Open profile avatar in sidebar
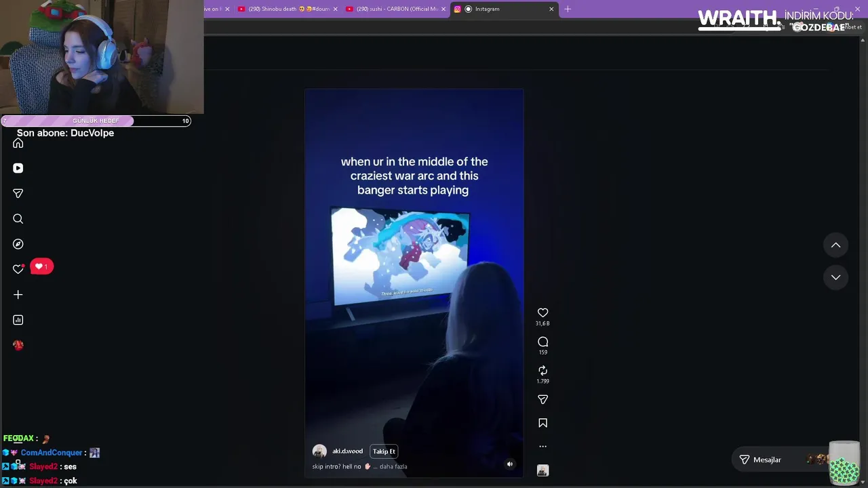The width and height of the screenshot is (868, 488). pyautogui.click(x=18, y=345)
